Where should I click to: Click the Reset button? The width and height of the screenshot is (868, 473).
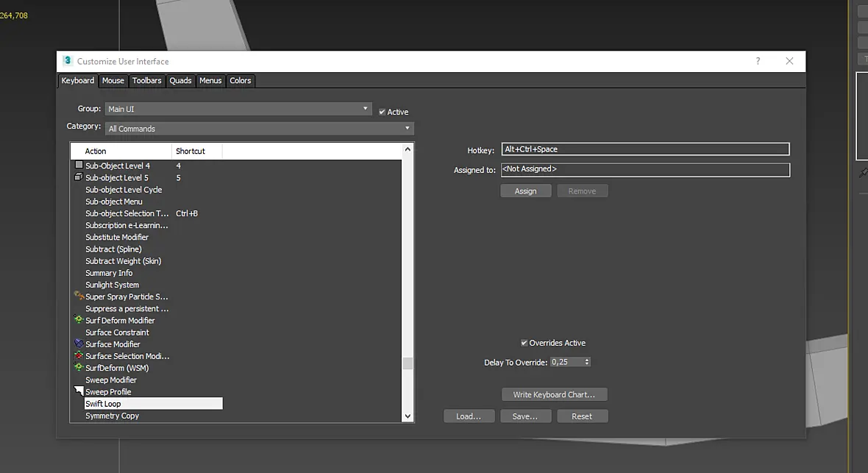tap(582, 416)
